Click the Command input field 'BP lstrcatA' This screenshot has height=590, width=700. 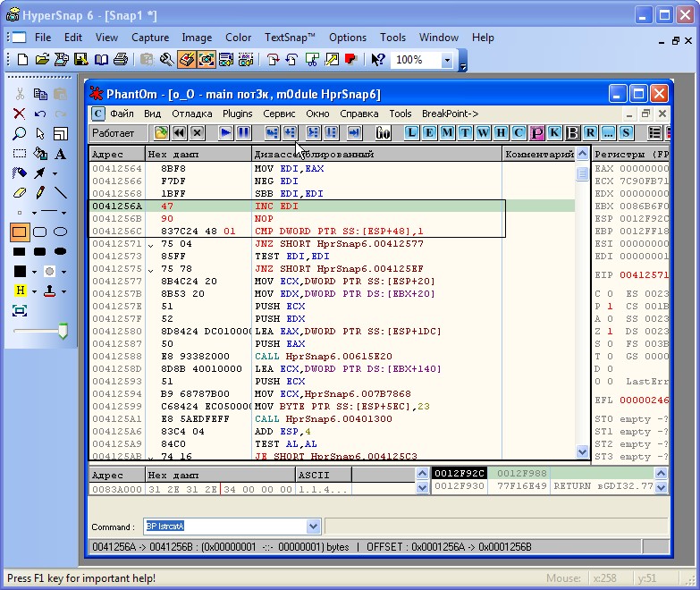225,527
